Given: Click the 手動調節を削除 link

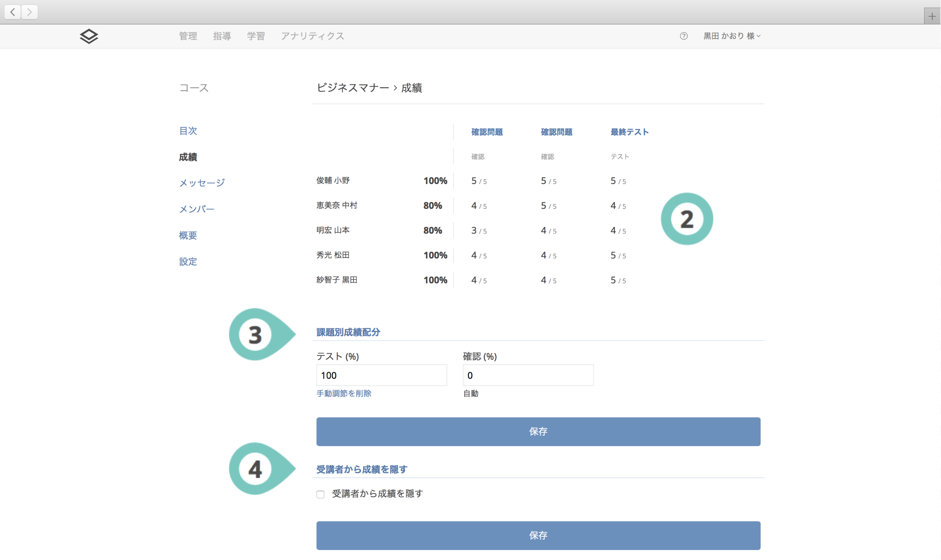Looking at the screenshot, I should tap(344, 393).
